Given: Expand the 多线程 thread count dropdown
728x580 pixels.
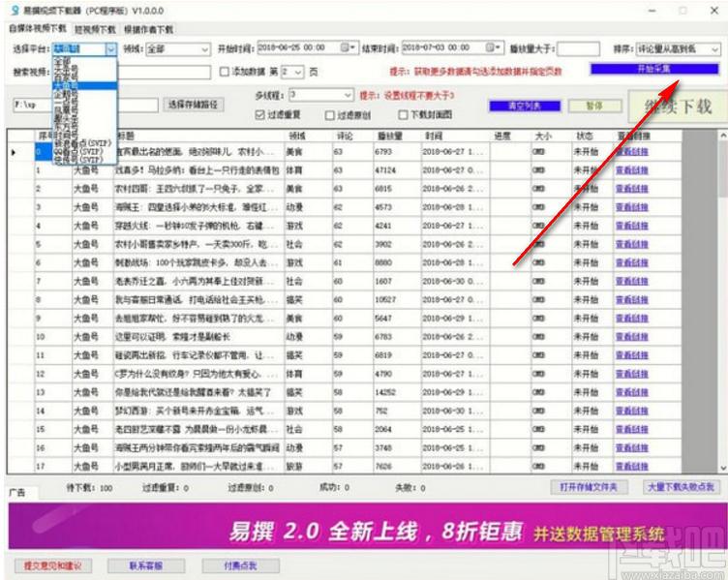Looking at the screenshot, I should pos(349,95).
